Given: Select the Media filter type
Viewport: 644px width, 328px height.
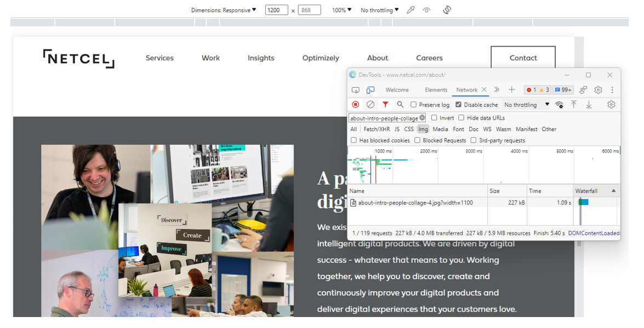Looking at the screenshot, I should (x=440, y=129).
